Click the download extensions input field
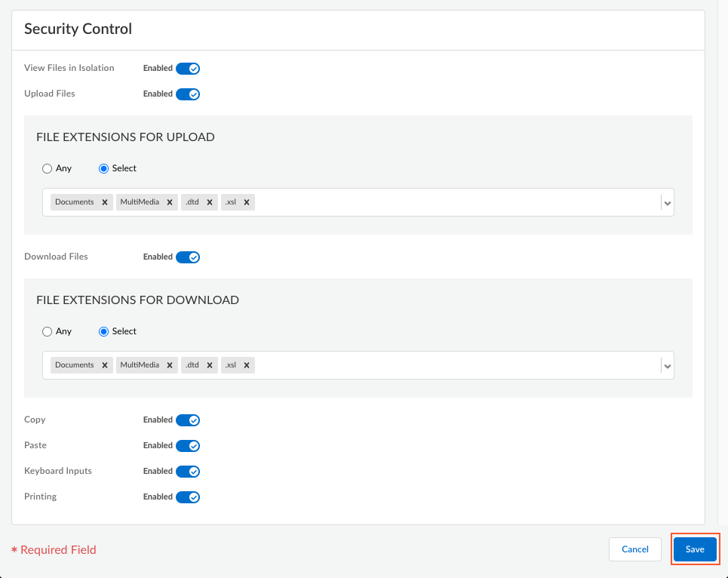728x578 pixels. click(453, 364)
